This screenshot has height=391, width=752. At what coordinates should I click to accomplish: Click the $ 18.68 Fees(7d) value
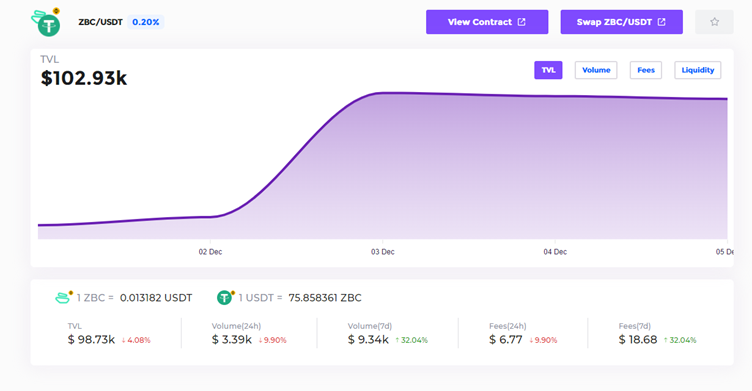click(637, 340)
